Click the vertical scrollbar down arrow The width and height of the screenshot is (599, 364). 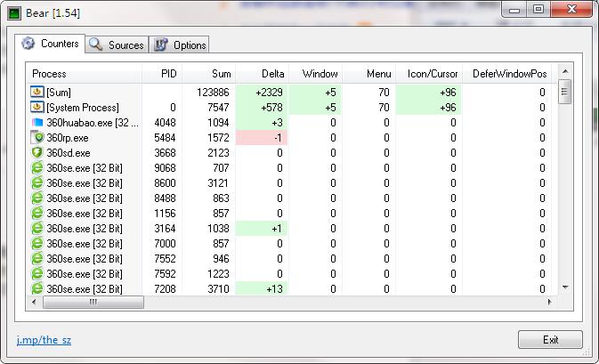565,287
